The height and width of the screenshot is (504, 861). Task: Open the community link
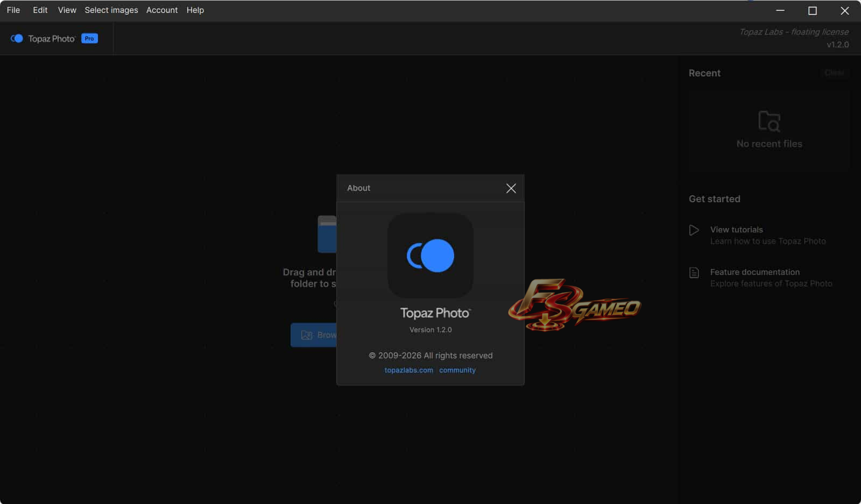(457, 370)
